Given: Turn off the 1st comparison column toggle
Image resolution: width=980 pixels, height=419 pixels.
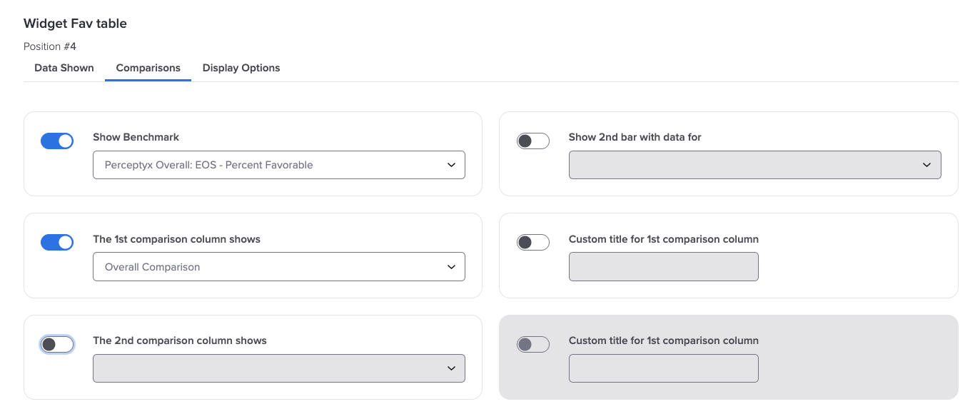Looking at the screenshot, I should coord(57,243).
